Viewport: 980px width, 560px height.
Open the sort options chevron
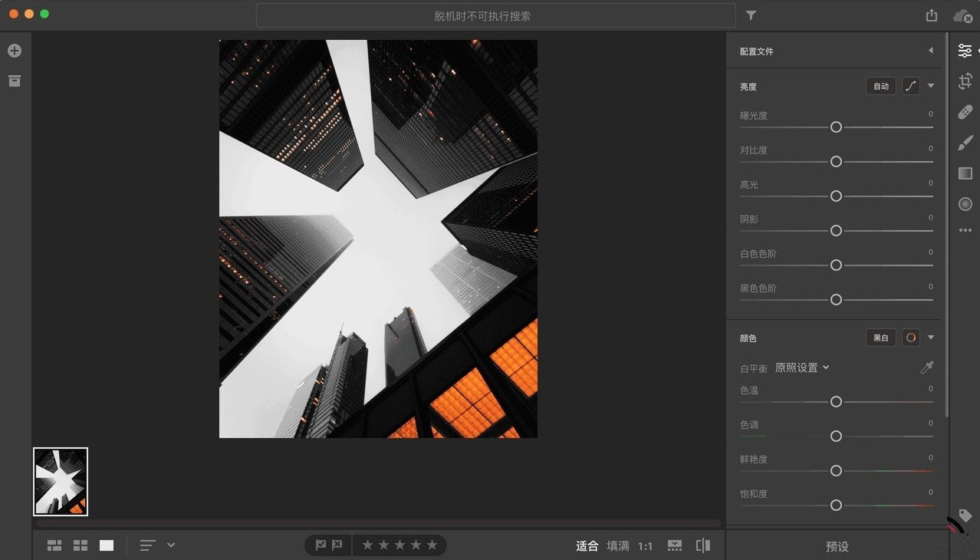(170, 545)
